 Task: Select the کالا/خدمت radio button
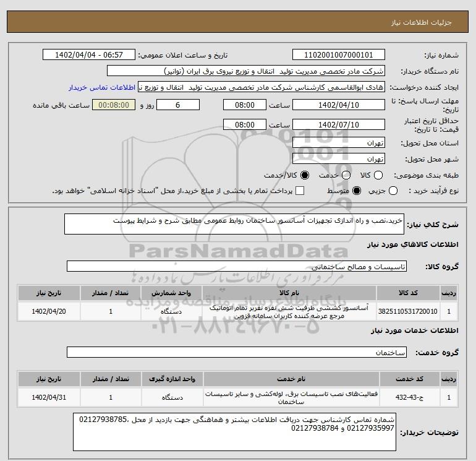tap(305, 175)
